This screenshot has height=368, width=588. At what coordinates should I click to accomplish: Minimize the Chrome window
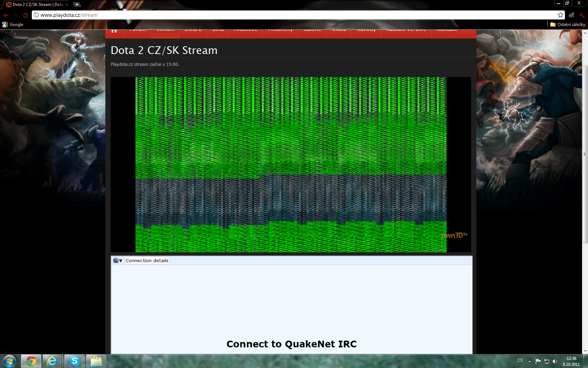click(x=558, y=3)
